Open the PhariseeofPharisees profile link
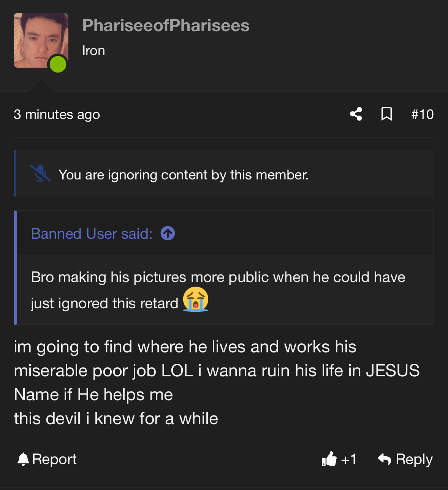The image size is (448, 490). click(166, 25)
